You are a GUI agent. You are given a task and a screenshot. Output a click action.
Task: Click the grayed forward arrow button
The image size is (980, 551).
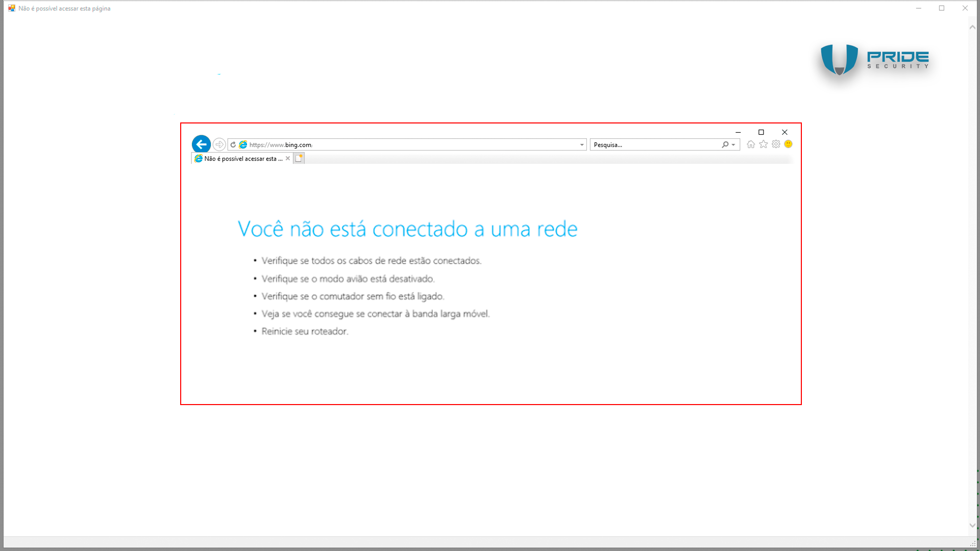pyautogui.click(x=219, y=144)
